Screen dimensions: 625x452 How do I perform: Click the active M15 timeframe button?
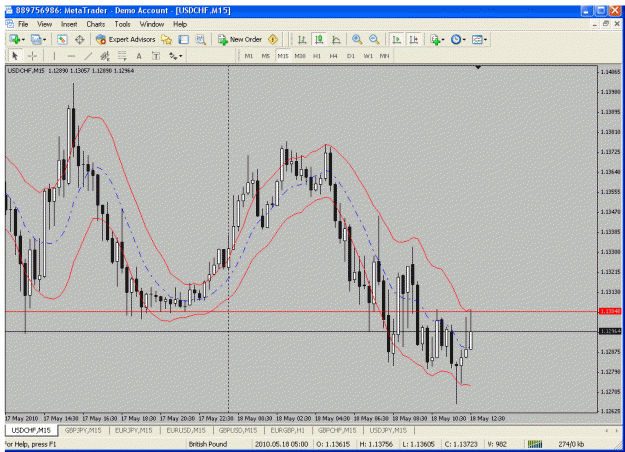283,56
